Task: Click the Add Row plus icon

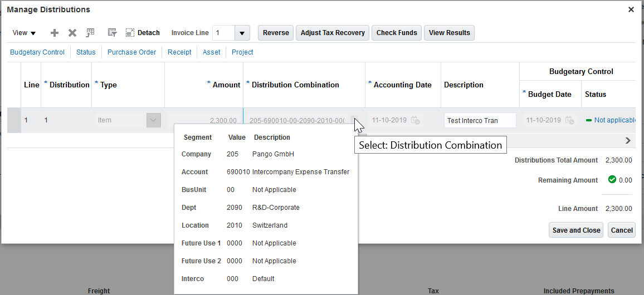Action: (55, 33)
